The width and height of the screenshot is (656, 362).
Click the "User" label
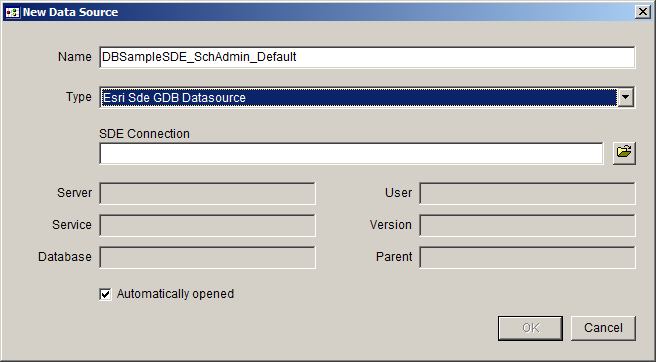pos(399,193)
